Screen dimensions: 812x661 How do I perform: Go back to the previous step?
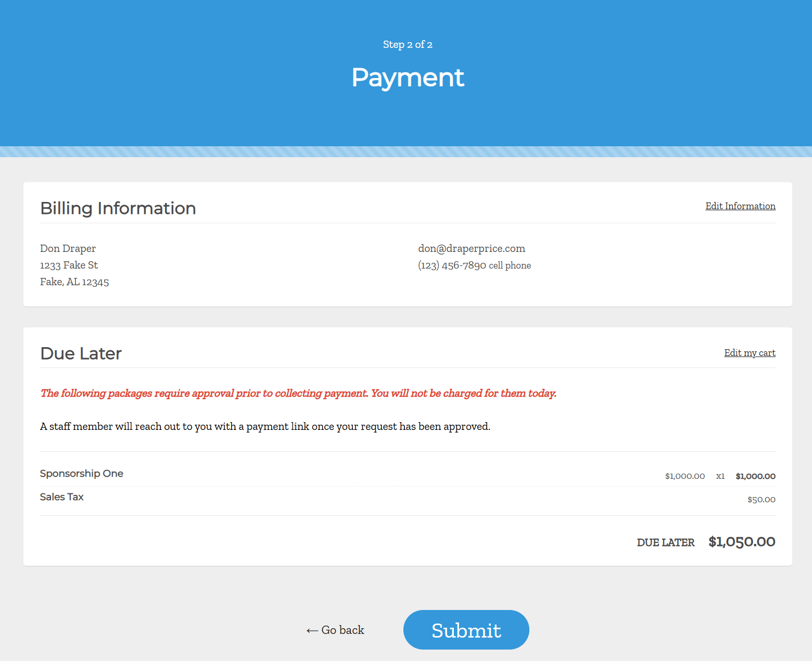tap(335, 630)
